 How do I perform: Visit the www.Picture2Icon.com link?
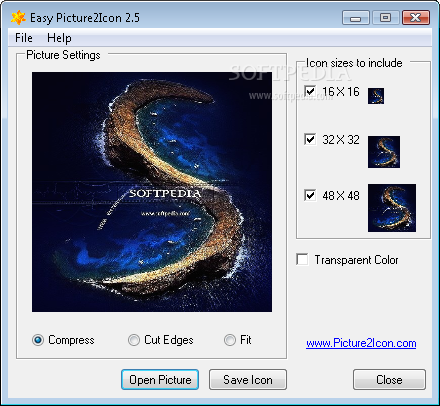[x=361, y=343]
